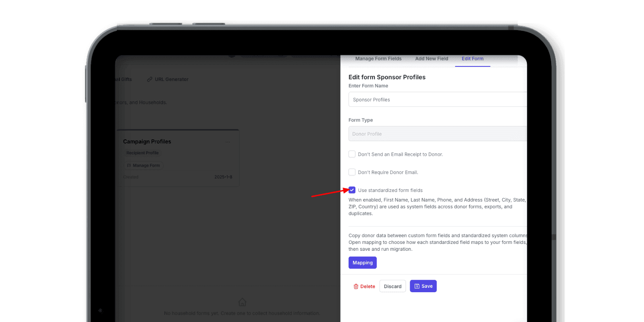Check Don't Require Donor Email option
The image size is (644, 322).
[352, 172]
